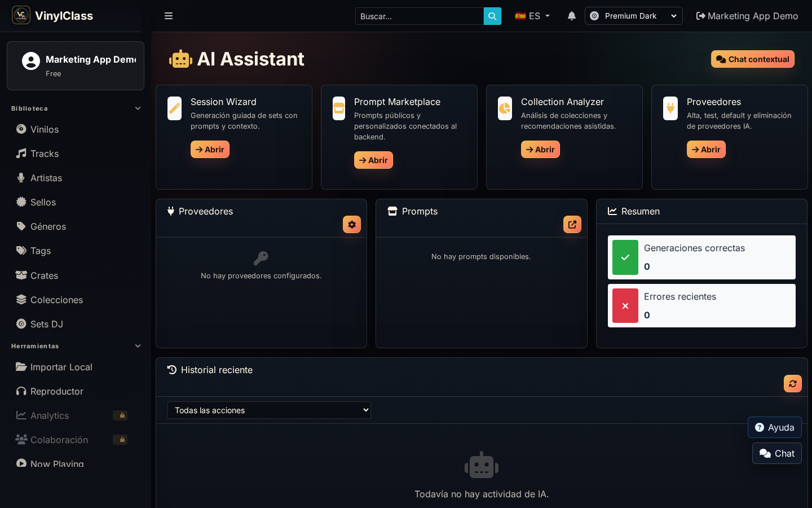
Task: Open the Todas las acciones filter dropdown
Action: [269, 410]
